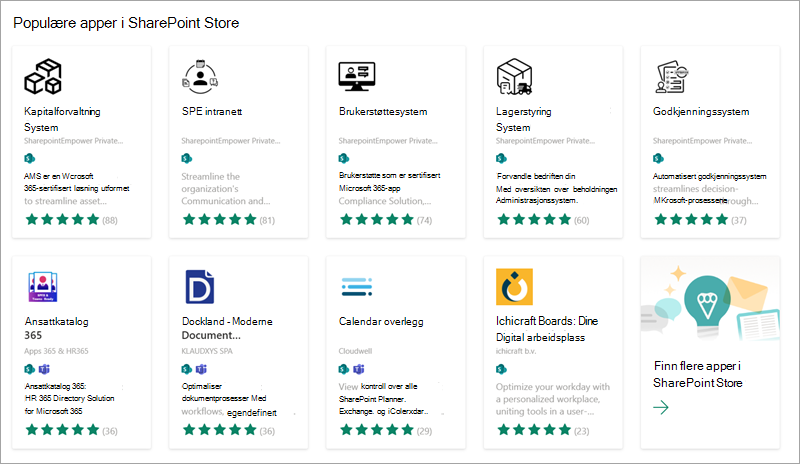Open Dockland - Moderne Document title

(x=227, y=328)
